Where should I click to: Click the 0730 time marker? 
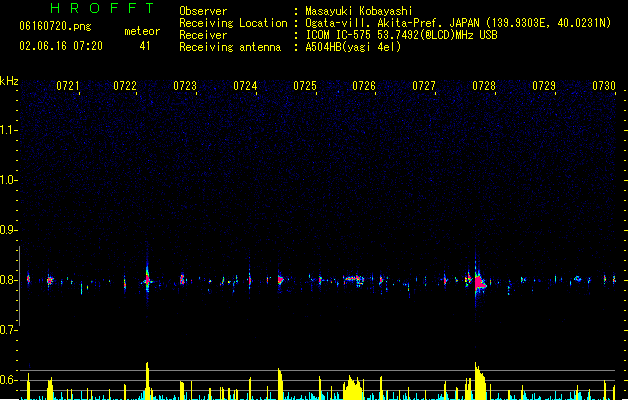coord(604,85)
